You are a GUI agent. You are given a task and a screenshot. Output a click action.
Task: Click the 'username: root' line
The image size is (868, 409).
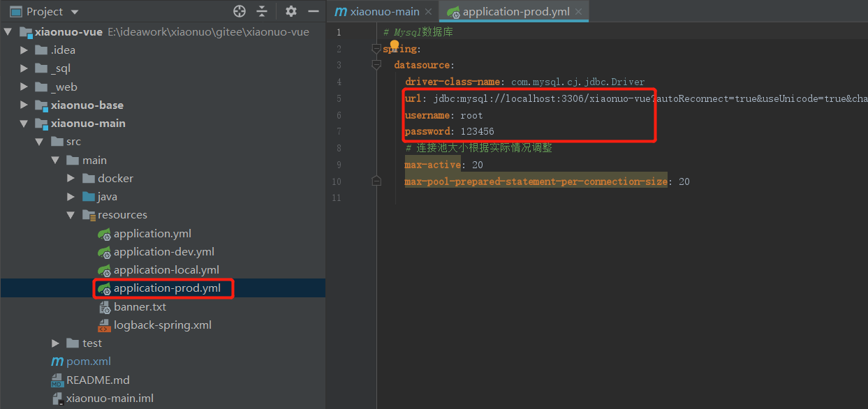[443, 115]
